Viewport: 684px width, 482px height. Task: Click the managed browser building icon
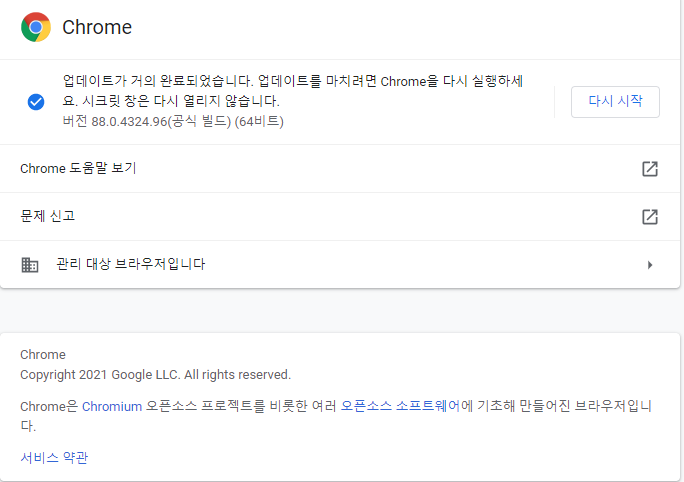click(30, 265)
